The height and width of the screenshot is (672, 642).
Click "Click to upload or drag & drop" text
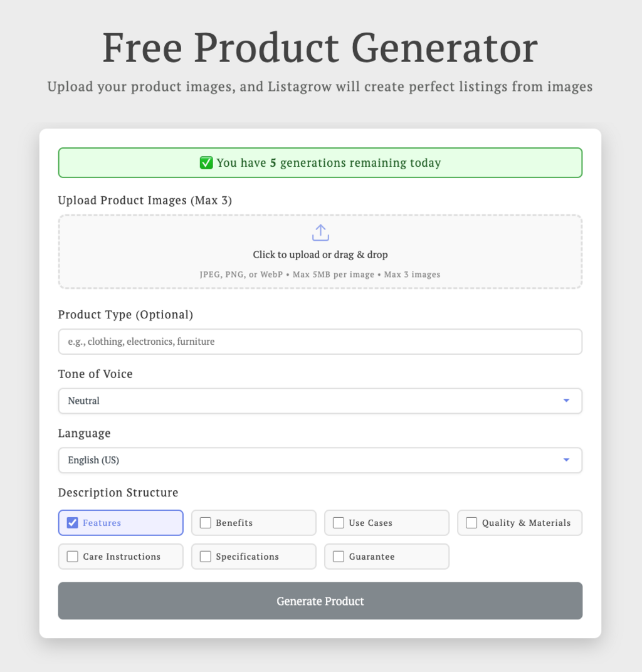320,255
